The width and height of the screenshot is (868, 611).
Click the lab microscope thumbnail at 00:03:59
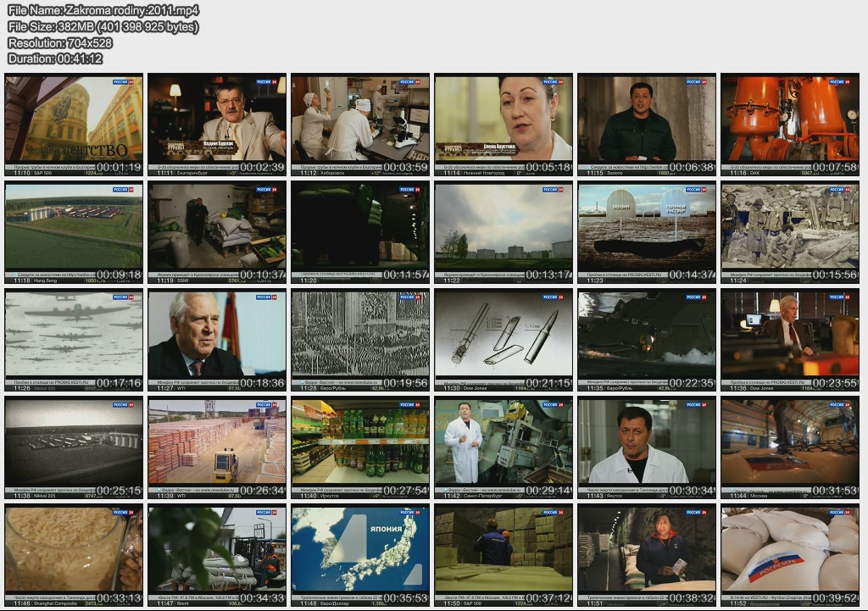(360, 124)
